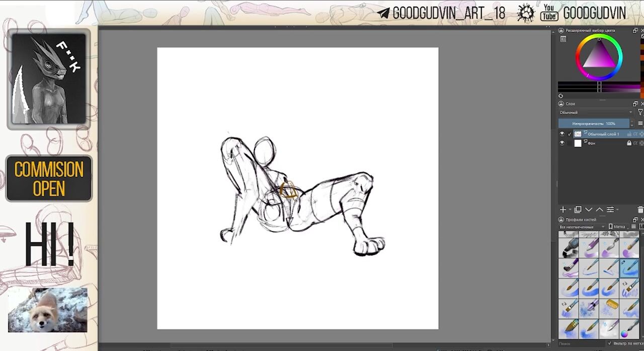Select the highlighted blue brush preset
This screenshot has width=644, height=351.
(x=629, y=268)
